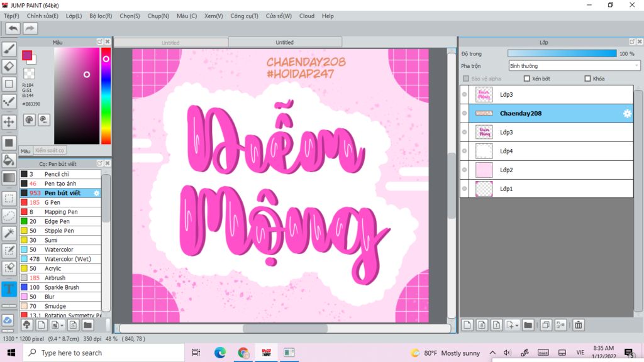Expand the add-layer dropdown arrow
This screenshot has height=362, width=644.
[x=517, y=325]
